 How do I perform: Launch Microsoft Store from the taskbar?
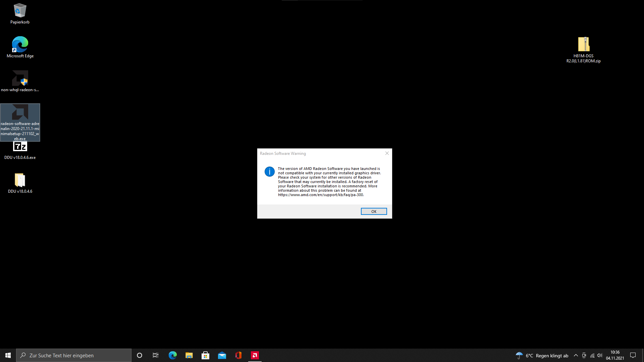[x=205, y=355]
